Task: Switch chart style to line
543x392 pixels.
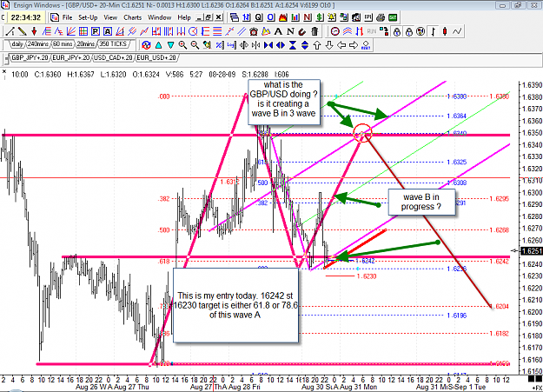Action: [457, 31]
